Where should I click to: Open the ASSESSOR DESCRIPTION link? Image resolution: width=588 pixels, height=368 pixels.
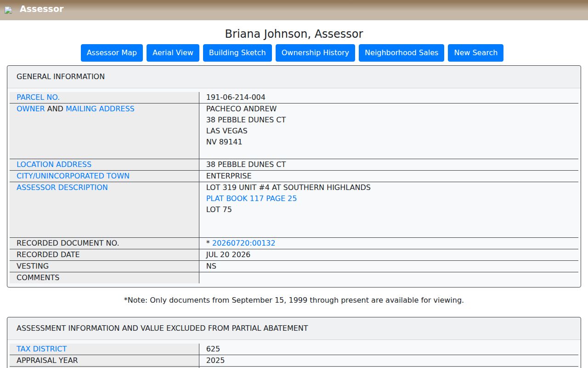(62, 188)
